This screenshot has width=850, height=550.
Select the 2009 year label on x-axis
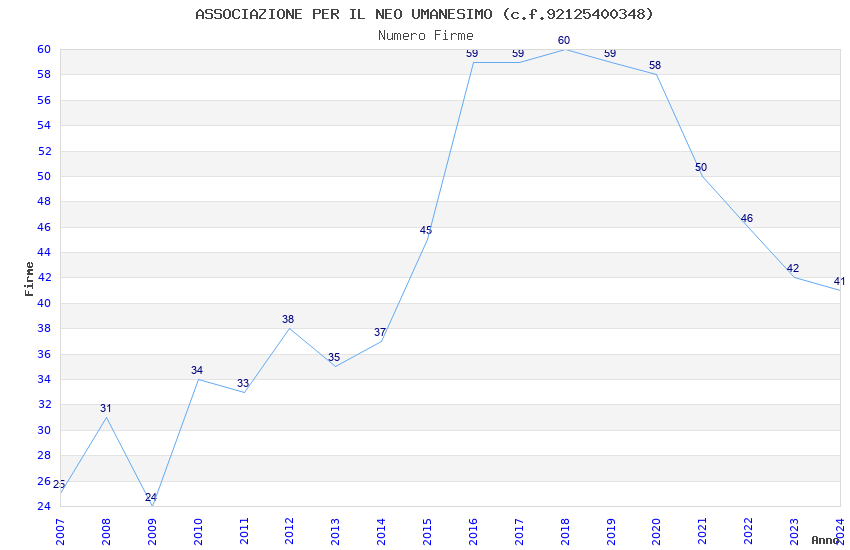152,532
